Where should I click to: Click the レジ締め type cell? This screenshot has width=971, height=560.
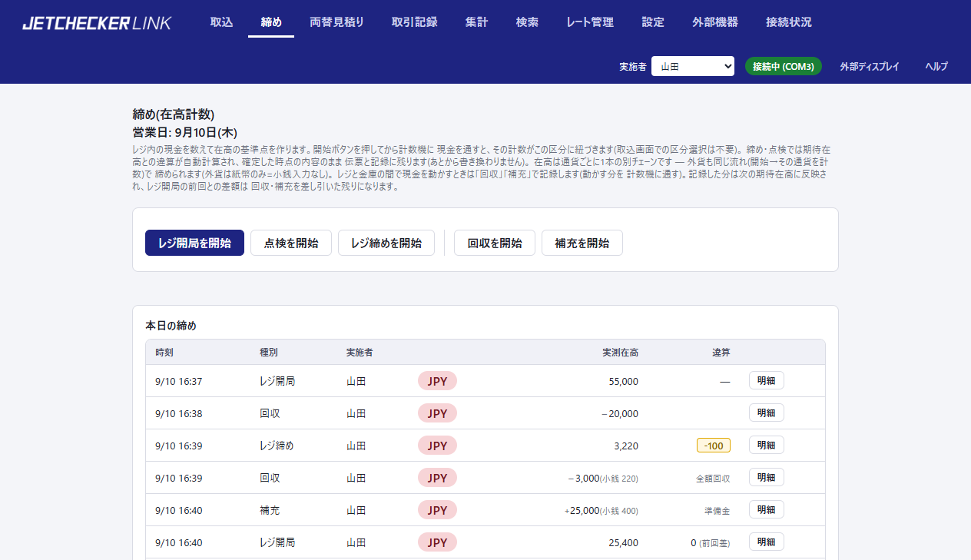pyautogui.click(x=277, y=446)
